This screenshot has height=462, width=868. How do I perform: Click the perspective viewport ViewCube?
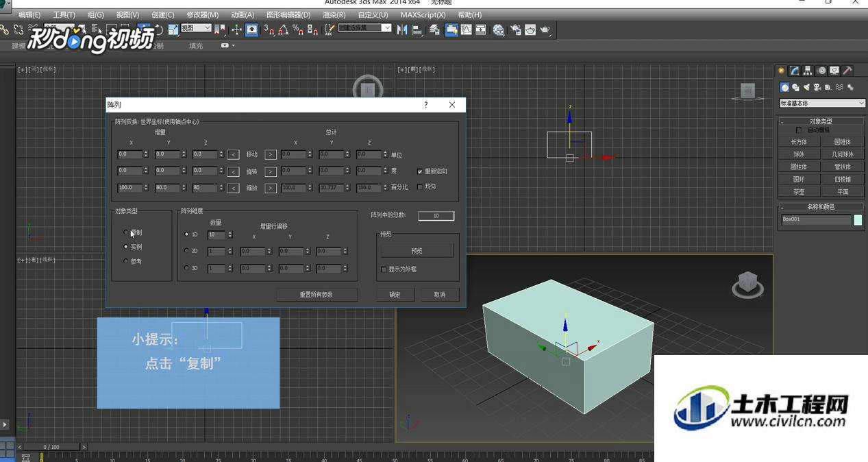[747, 283]
